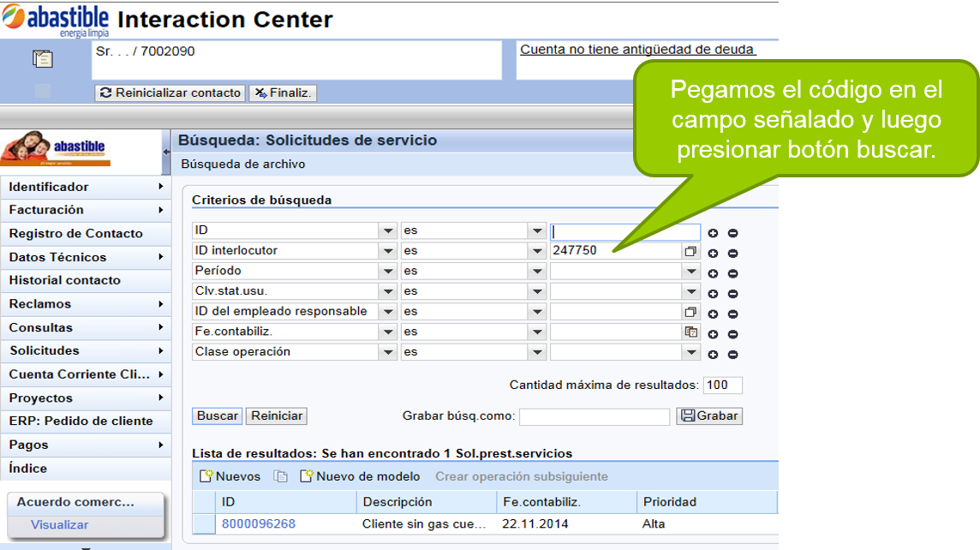The height and width of the screenshot is (550, 980).
Task: Open the Período value dropdown
Action: click(690, 272)
